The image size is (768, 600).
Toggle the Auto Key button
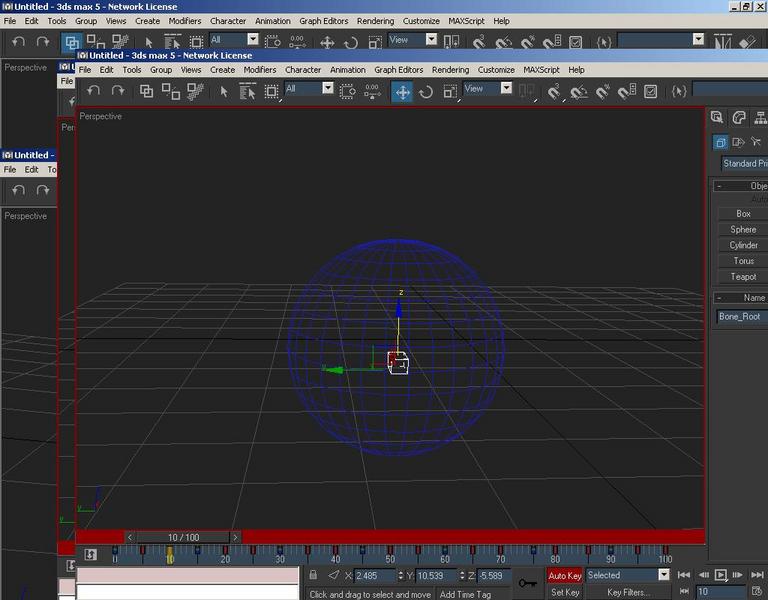click(564, 576)
